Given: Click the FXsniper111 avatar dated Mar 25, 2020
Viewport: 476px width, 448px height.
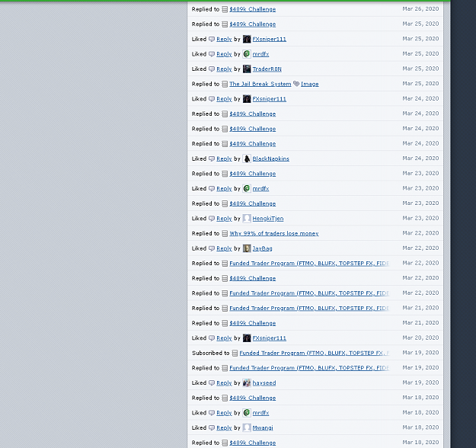Looking at the screenshot, I should pos(247,39).
